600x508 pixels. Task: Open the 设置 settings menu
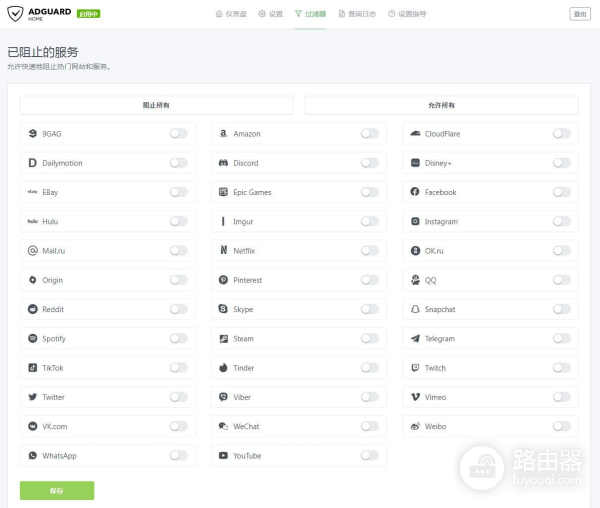coord(271,14)
